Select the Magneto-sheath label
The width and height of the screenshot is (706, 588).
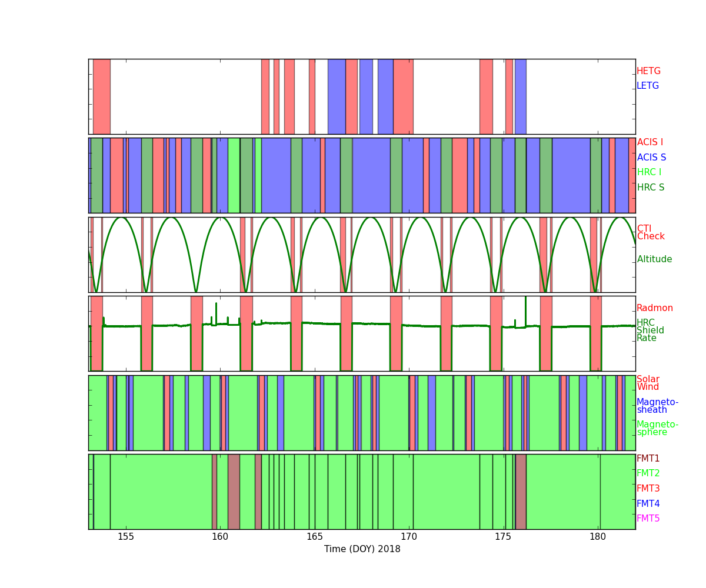pyautogui.click(x=657, y=406)
